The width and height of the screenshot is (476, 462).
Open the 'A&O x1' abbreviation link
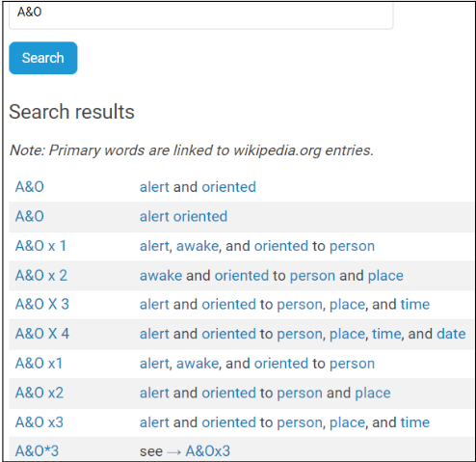click(x=39, y=364)
